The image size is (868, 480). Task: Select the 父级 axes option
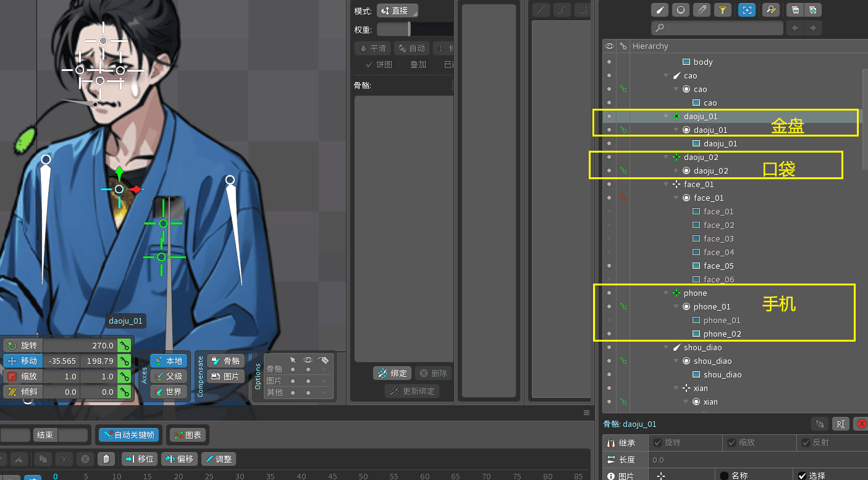168,376
